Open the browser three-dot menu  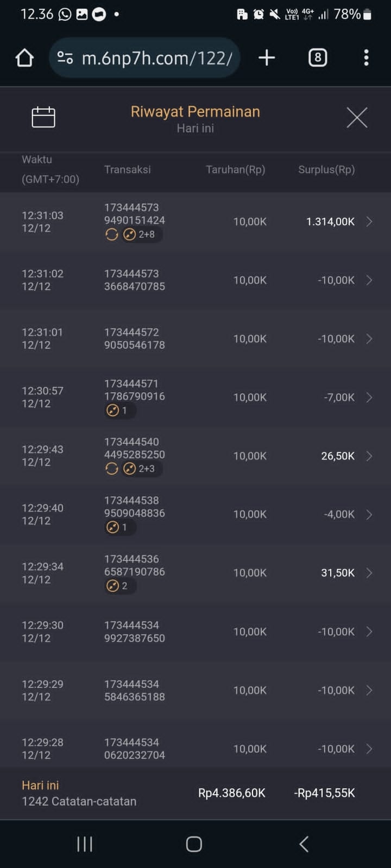pyautogui.click(x=367, y=58)
